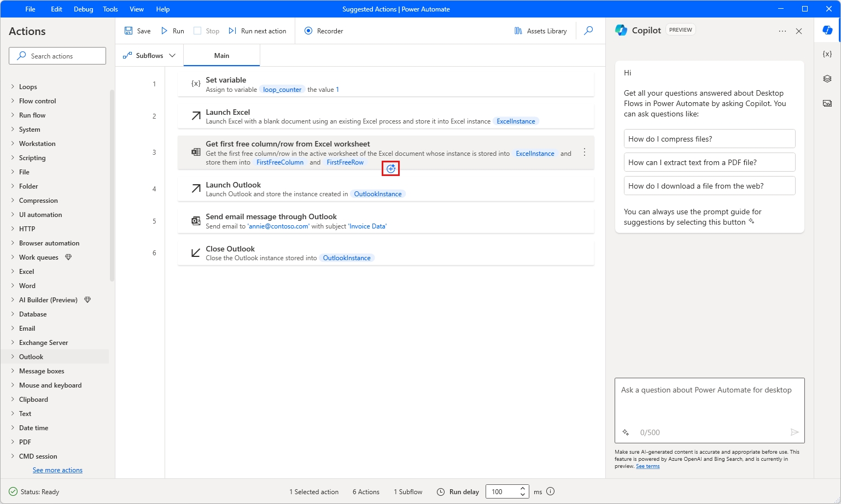The width and height of the screenshot is (841, 504).
Task: Expand the UI automation group
Action: pyautogui.click(x=13, y=214)
